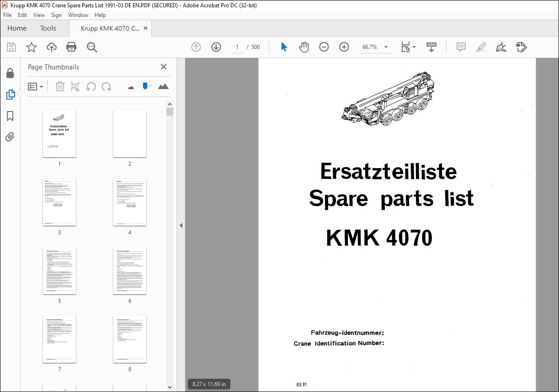559x392 pixels.
Task: Select page 1 thumbnail
Action: click(59, 133)
